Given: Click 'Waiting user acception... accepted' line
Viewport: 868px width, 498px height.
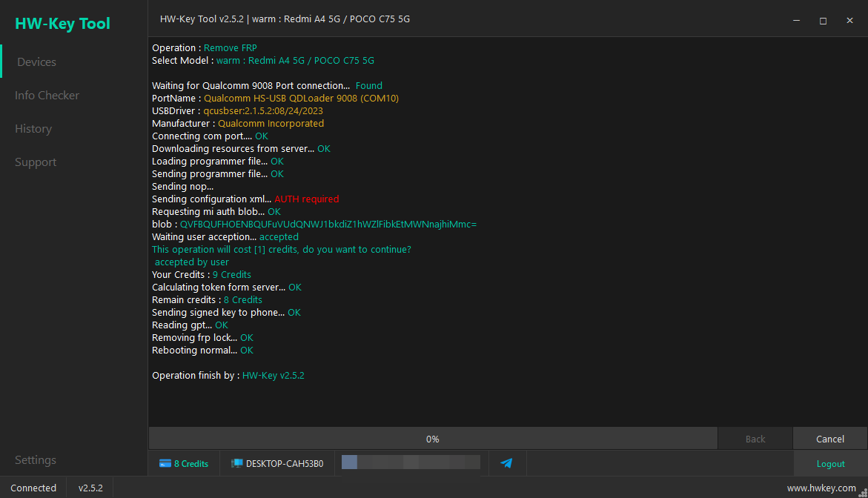Looking at the screenshot, I should tap(225, 237).
